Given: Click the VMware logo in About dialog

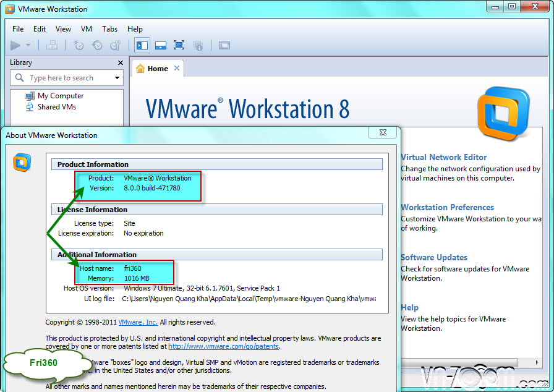Looking at the screenshot, I should [22, 163].
